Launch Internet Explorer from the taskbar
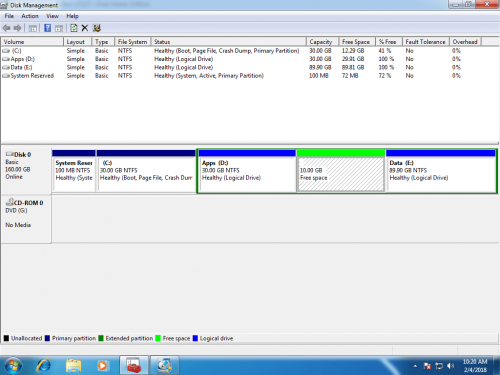Image resolution: width=500 pixels, height=375 pixels. [44, 365]
